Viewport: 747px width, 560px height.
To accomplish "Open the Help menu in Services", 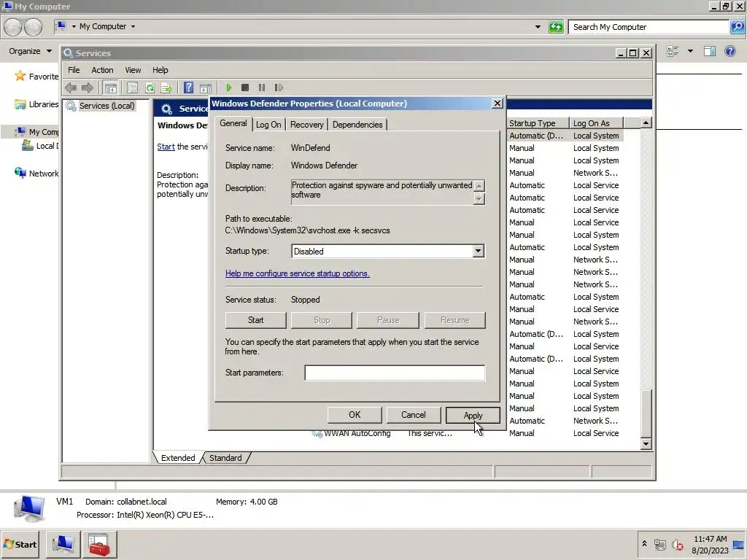I will pyautogui.click(x=160, y=70).
